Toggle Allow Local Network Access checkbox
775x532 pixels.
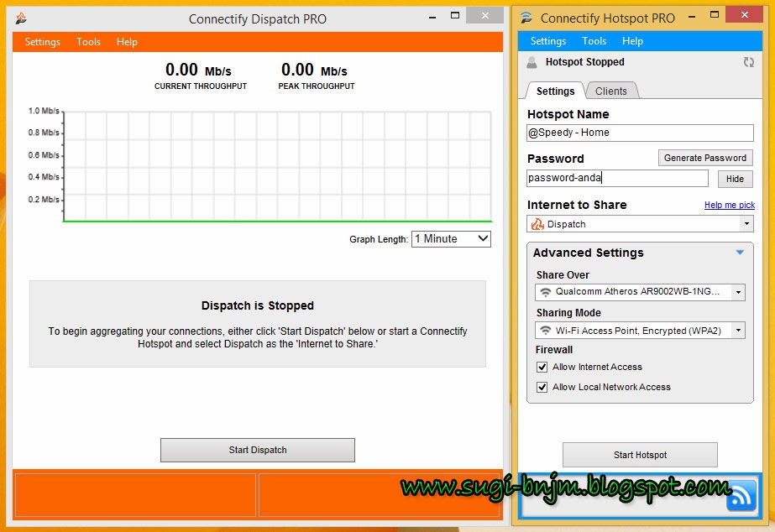542,388
